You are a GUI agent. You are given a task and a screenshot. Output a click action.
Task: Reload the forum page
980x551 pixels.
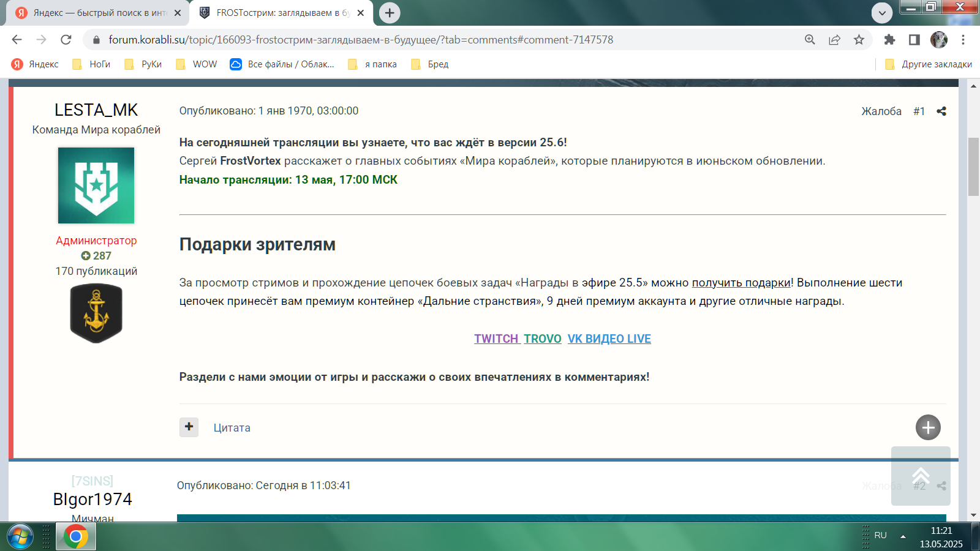click(x=66, y=40)
